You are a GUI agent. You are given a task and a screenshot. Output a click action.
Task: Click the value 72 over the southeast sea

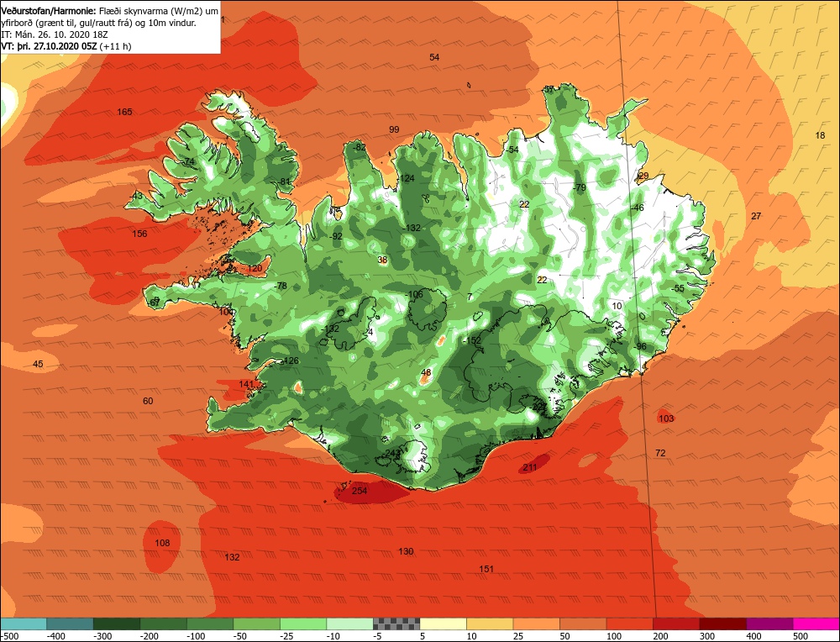(x=660, y=454)
